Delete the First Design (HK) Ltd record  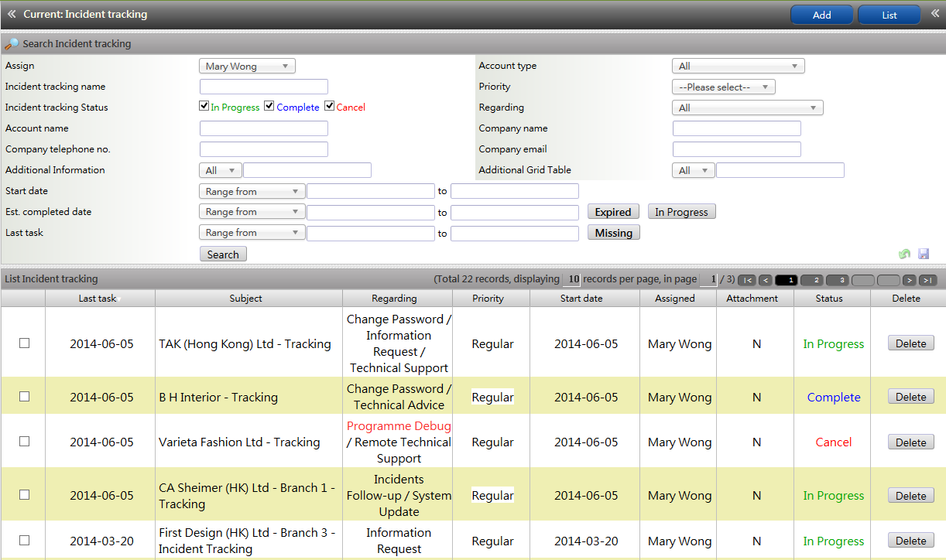[911, 541]
